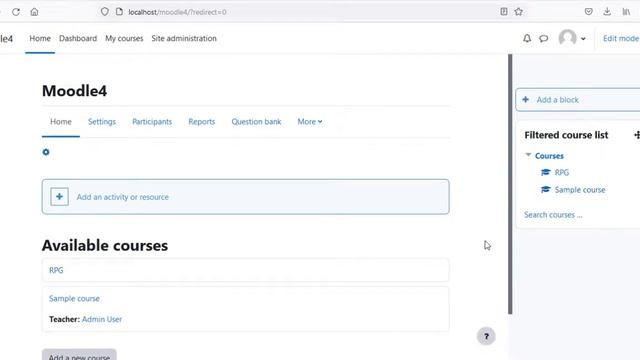The image size is (640, 360).
Task: Switch to the Reports tab
Action: [202, 122]
